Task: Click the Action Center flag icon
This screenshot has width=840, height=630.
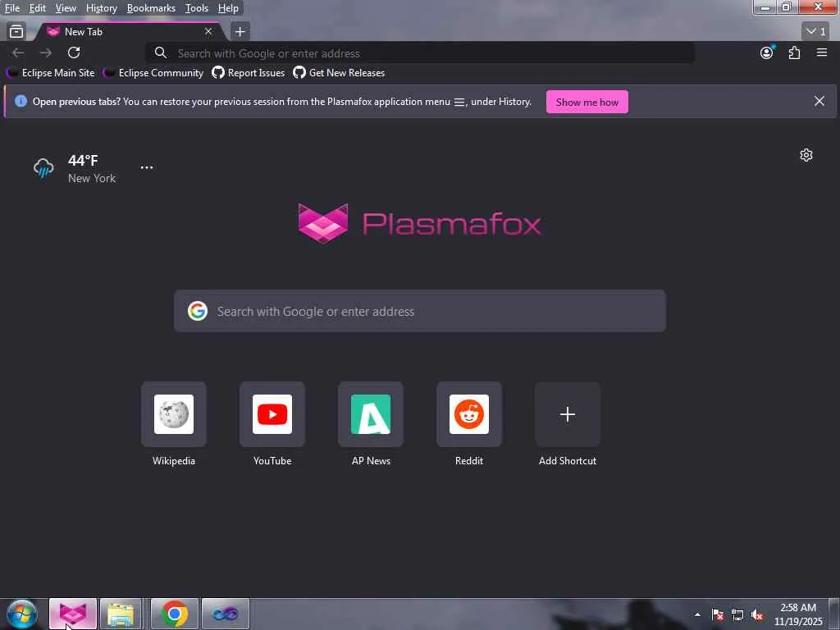Action: (x=718, y=614)
